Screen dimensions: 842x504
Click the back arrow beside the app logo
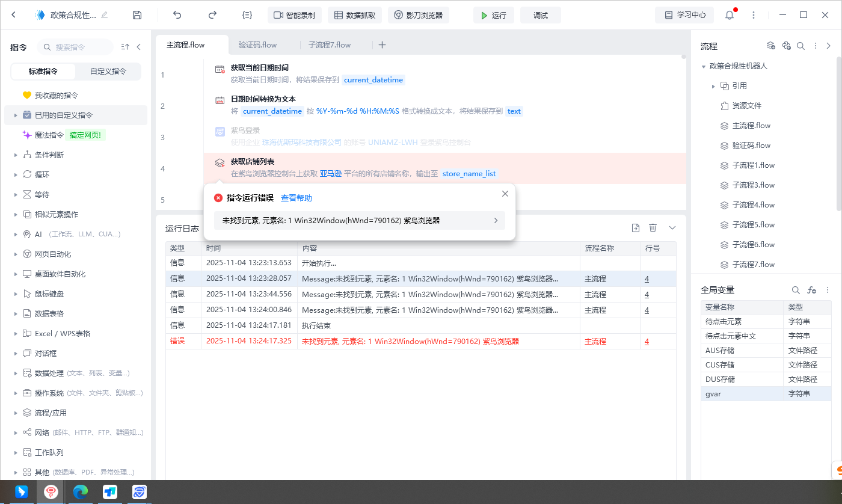pos(14,15)
